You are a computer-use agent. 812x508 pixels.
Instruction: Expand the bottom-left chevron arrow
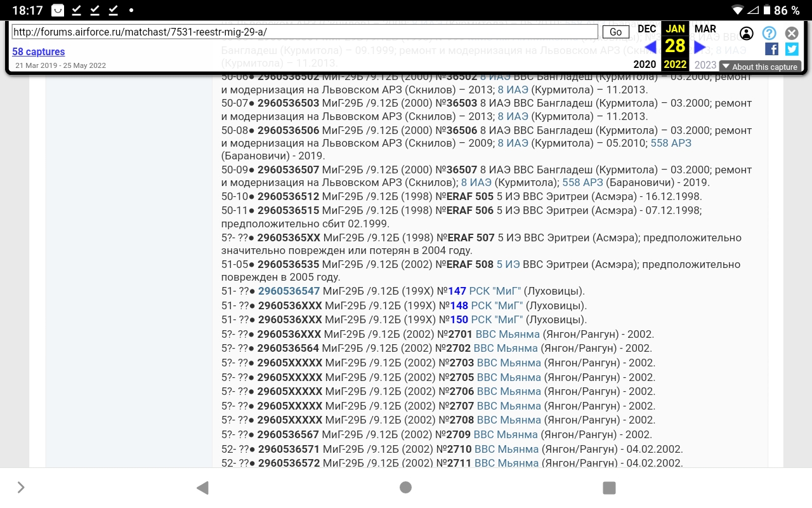tap(21, 488)
